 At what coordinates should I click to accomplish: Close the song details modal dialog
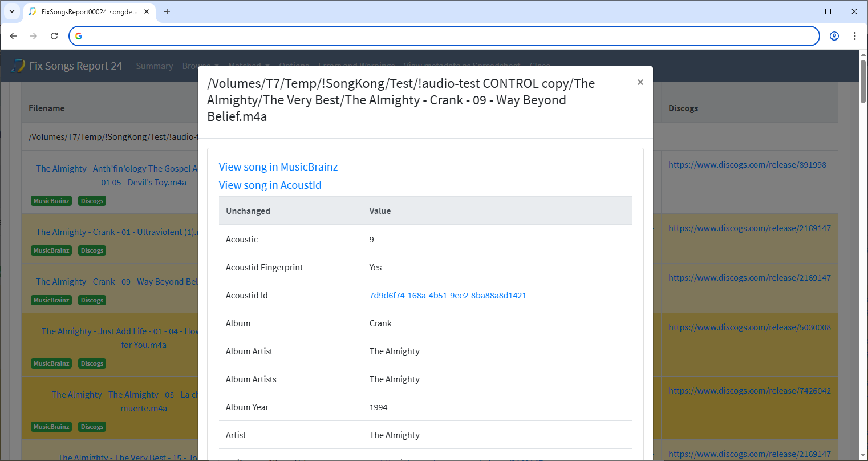point(640,82)
